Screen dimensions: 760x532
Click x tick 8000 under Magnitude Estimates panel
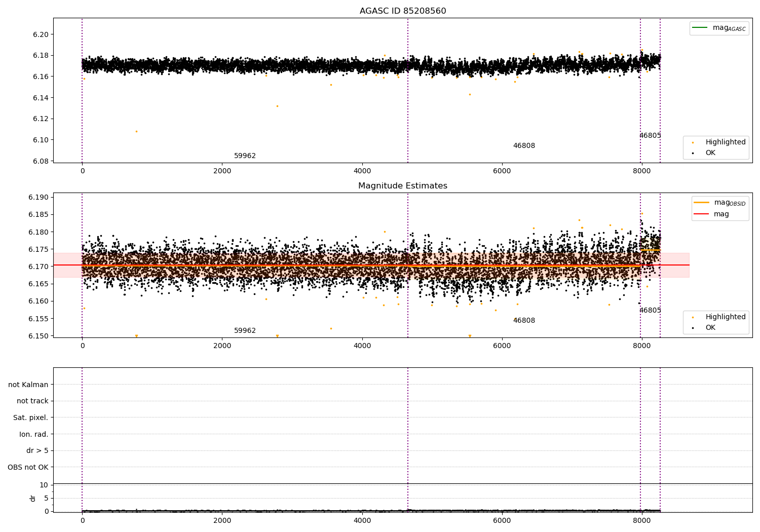(641, 346)
